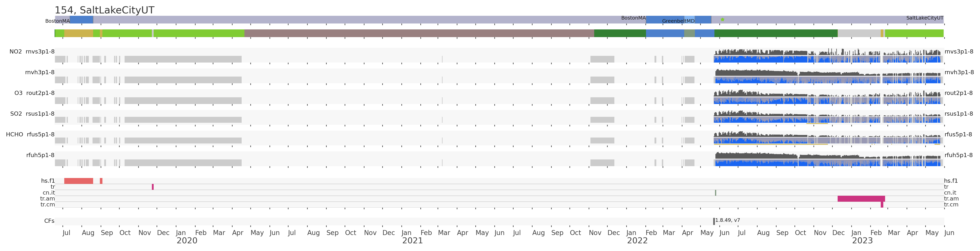Screen dimensions: 980x251
Task: Click the rfuh5p1-8 label on the right
Action: click(958, 155)
